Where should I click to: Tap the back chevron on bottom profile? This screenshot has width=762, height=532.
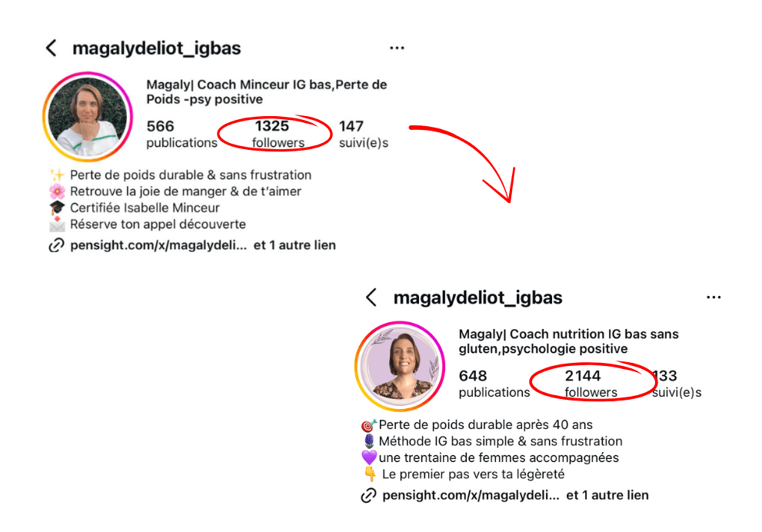point(371,298)
